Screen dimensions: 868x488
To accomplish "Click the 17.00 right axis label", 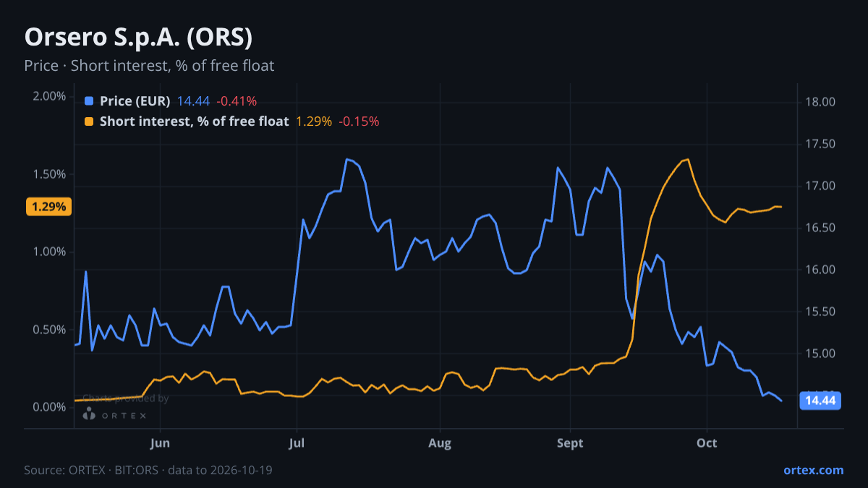I will click(821, 186).
